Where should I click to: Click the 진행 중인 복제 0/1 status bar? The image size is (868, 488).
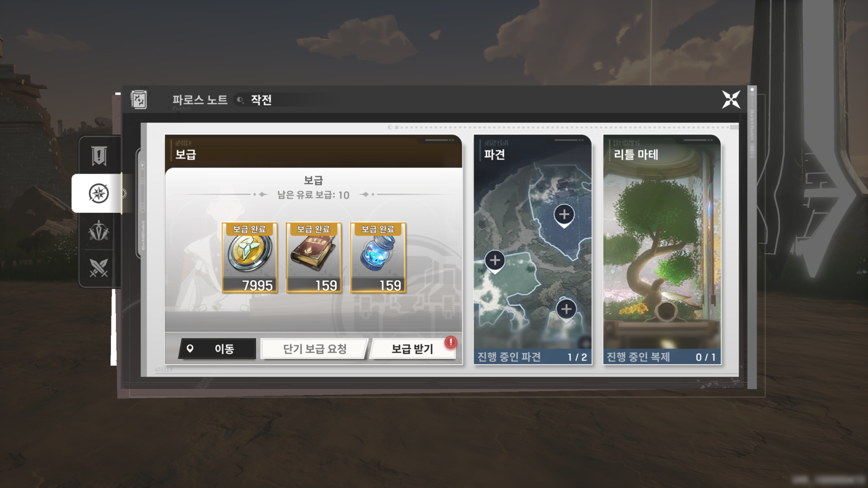662,357
